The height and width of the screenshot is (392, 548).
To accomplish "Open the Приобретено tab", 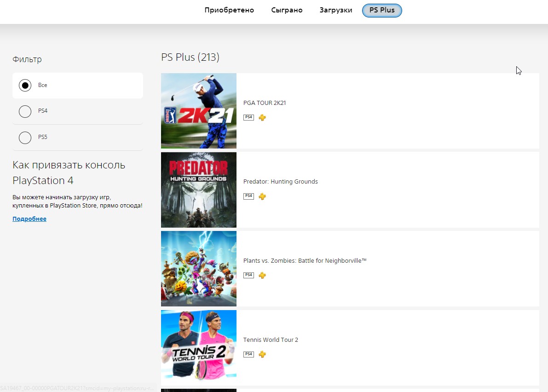I will click(x=229, y=10).
